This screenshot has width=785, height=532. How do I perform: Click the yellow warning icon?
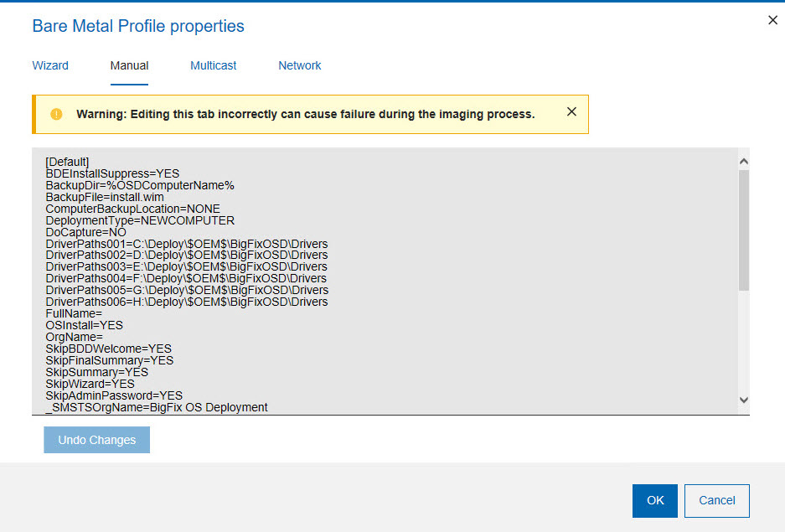click(x=56, y=114)
